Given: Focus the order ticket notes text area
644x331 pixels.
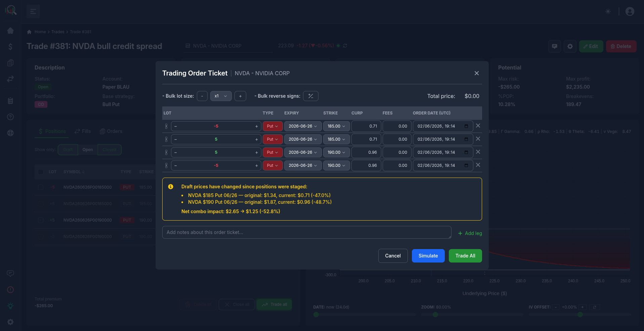Looking at the screenshot, I should coord(307,232).
